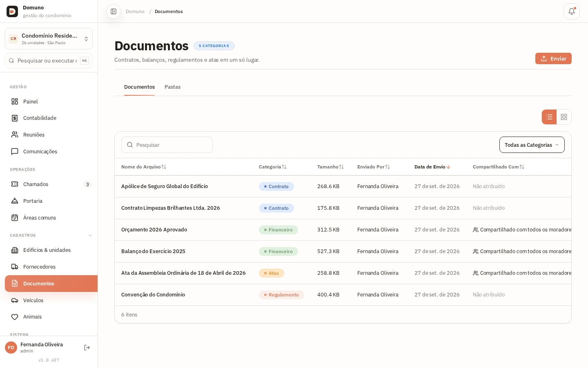Click the 6 itens footer text

point(129,315)
